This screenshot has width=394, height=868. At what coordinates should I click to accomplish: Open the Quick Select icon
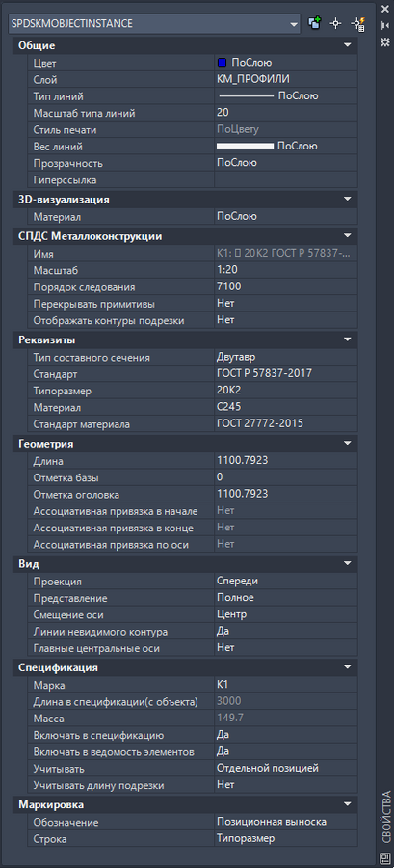(358, 23)
